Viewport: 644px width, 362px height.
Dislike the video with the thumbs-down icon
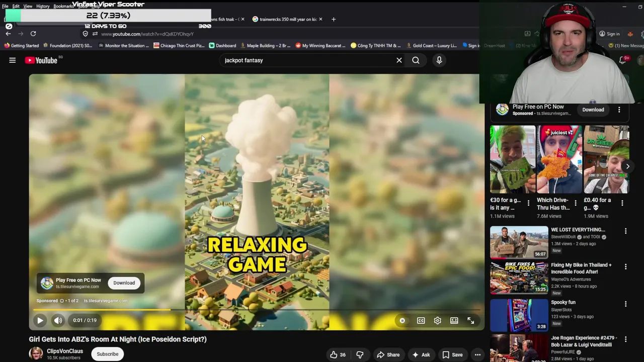[x=360, y=355]
